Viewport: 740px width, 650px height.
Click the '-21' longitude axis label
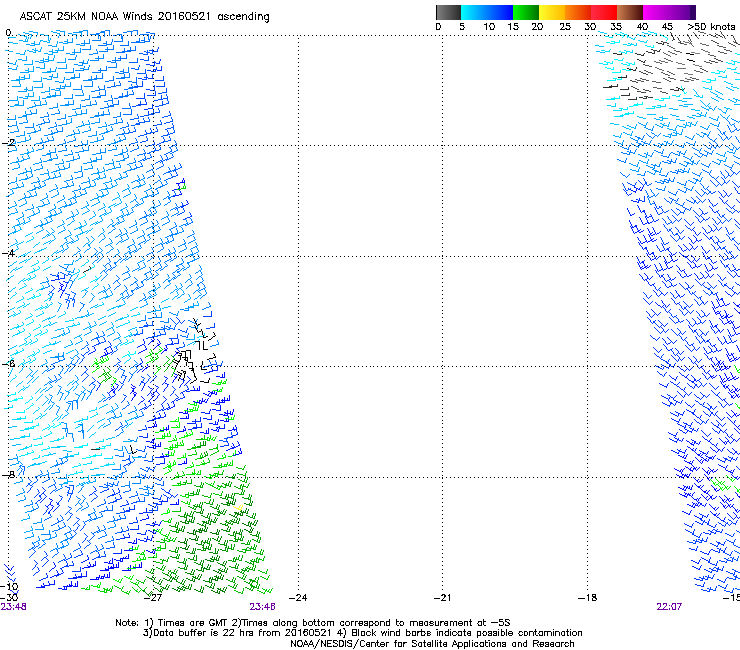[x=442, y=598]
